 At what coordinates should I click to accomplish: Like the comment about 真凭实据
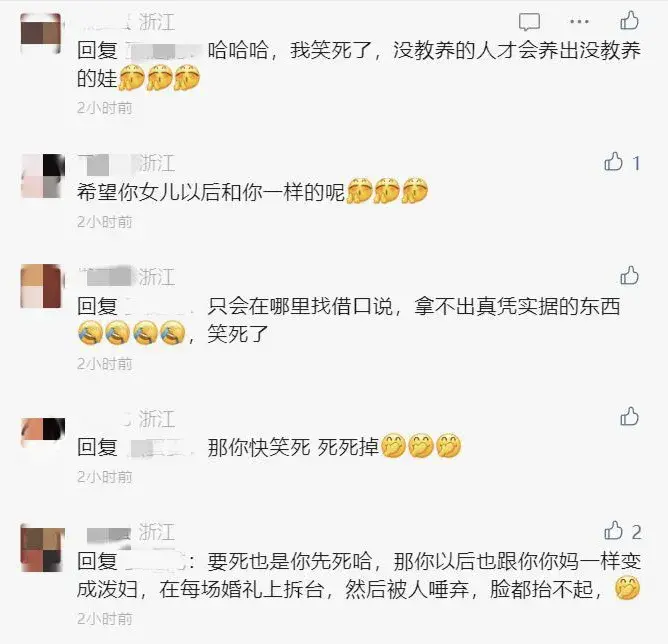[x=630, y=276]
